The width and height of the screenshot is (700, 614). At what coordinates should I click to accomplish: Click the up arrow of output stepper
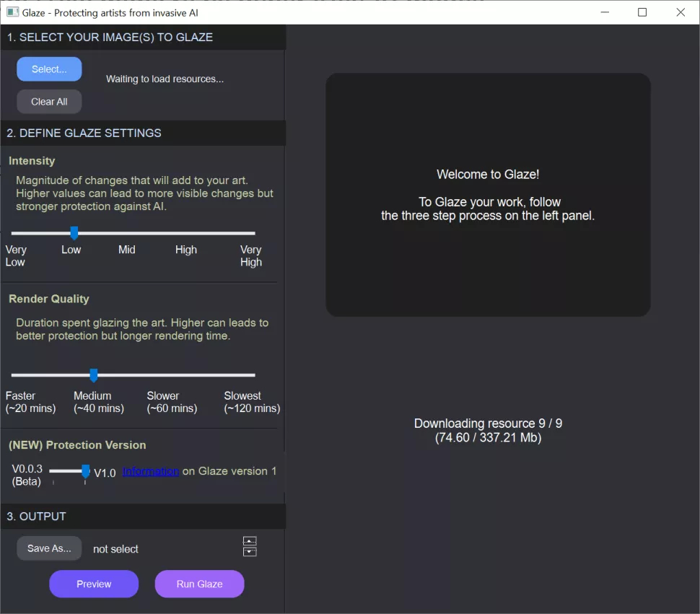[x=250, y=541]
